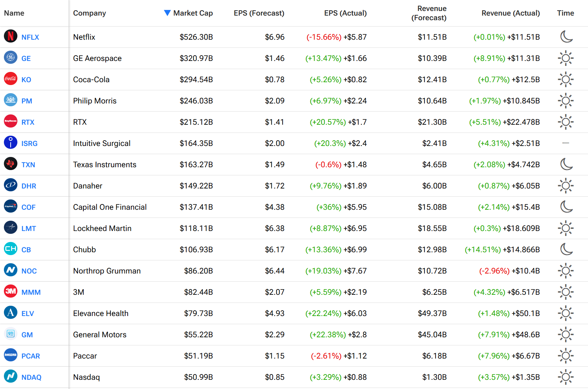Click the GE Aerospace logo icon
Viewport: 588px width, 389px height.
click(11, 57)
